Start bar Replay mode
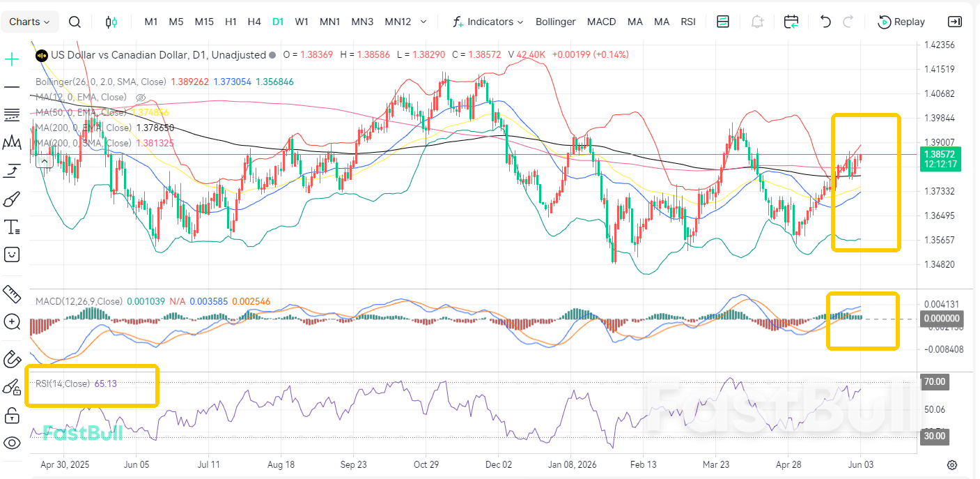This screenshot has width=980, height=479. [902, 22]
